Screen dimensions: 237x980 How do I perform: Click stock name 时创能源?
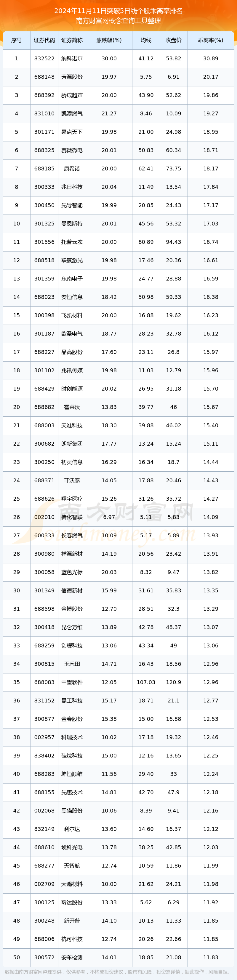coord(72,389)
